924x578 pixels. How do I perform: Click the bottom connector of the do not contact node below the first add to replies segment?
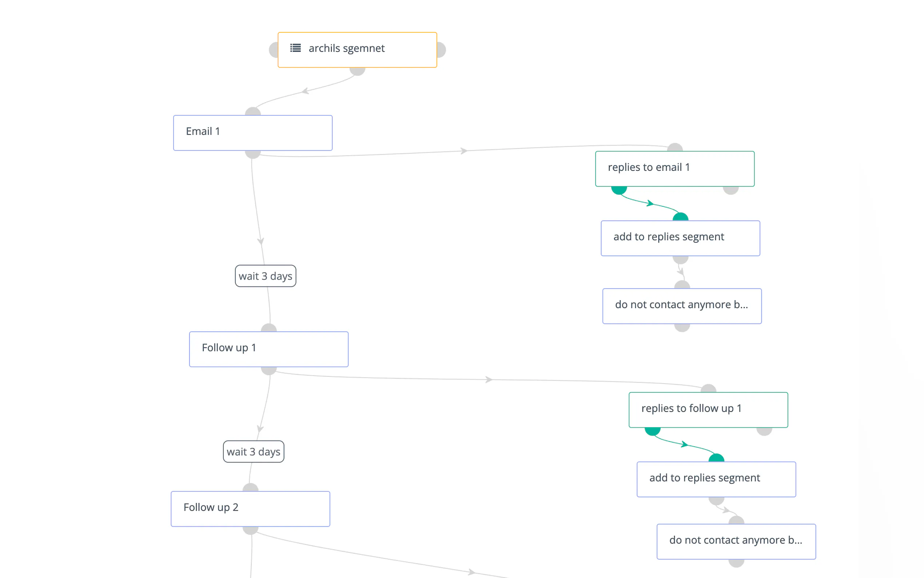(682, 328)
